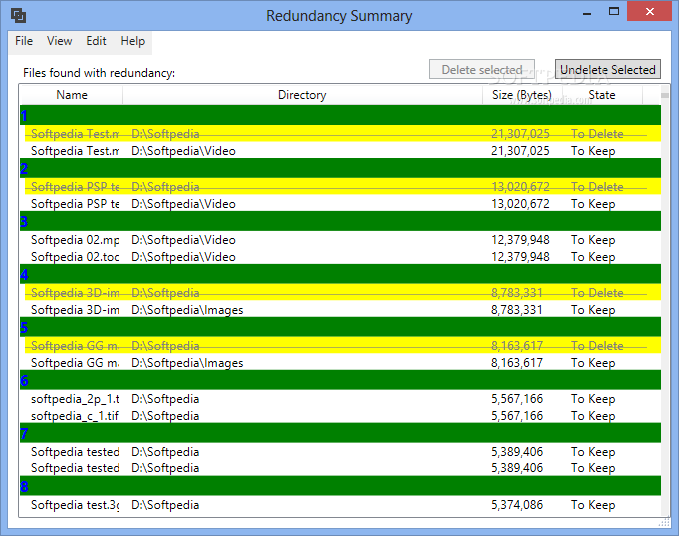Maximize the Redundancy Summary window
The image size is (679, 536).
614,12
